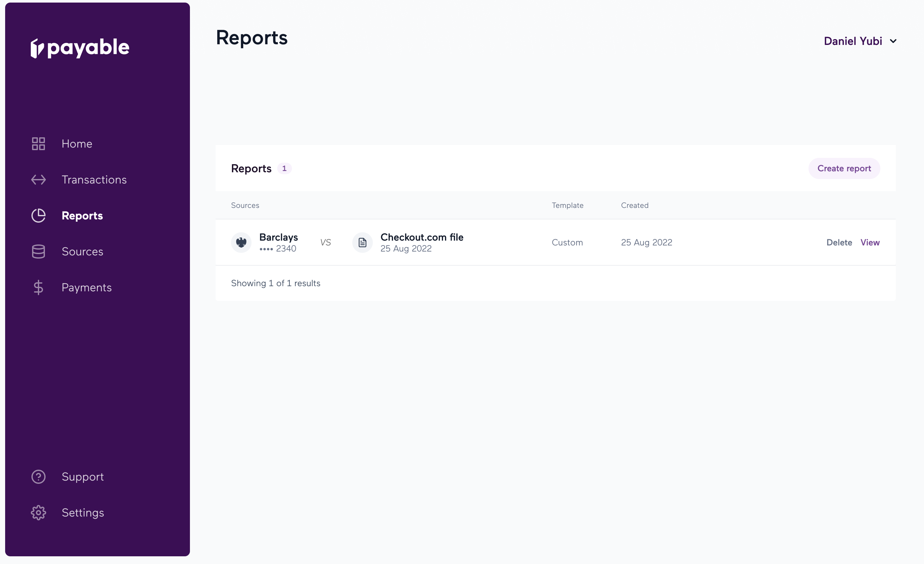Click the reports count badge
The height and width of the screenshot is (564, 924).
point(284,168)
